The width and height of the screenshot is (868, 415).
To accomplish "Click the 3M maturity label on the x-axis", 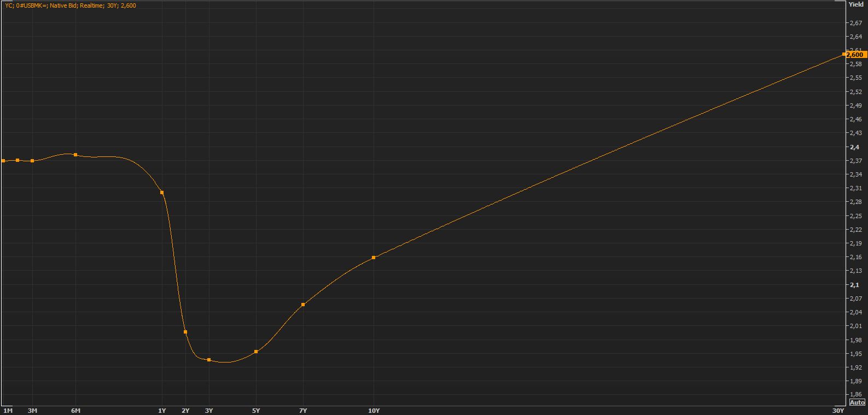I will [32, 411].
